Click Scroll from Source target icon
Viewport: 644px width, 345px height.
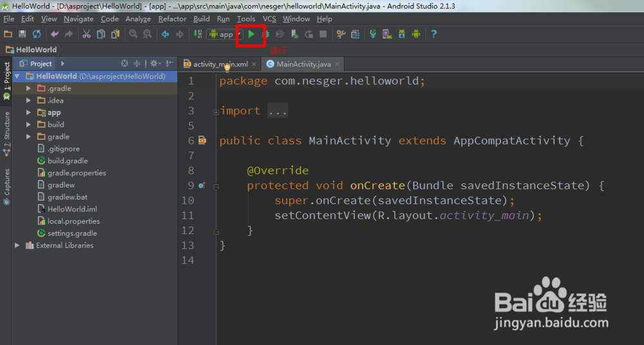point(124,63)
